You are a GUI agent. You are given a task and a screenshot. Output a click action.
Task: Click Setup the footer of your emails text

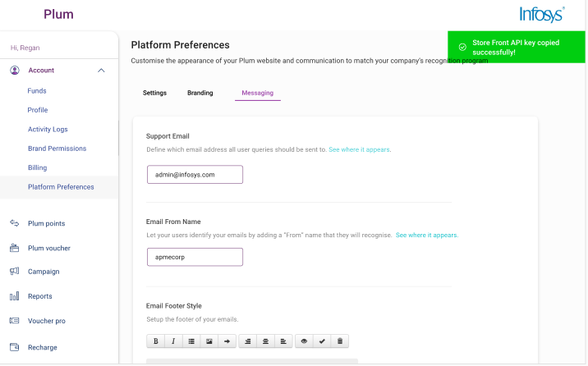(192, 319)
